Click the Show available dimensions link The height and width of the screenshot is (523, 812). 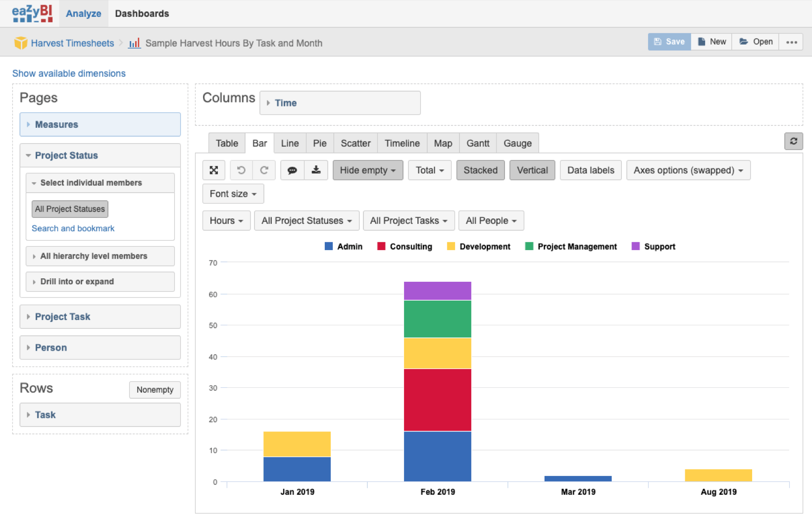pos(69,73)
